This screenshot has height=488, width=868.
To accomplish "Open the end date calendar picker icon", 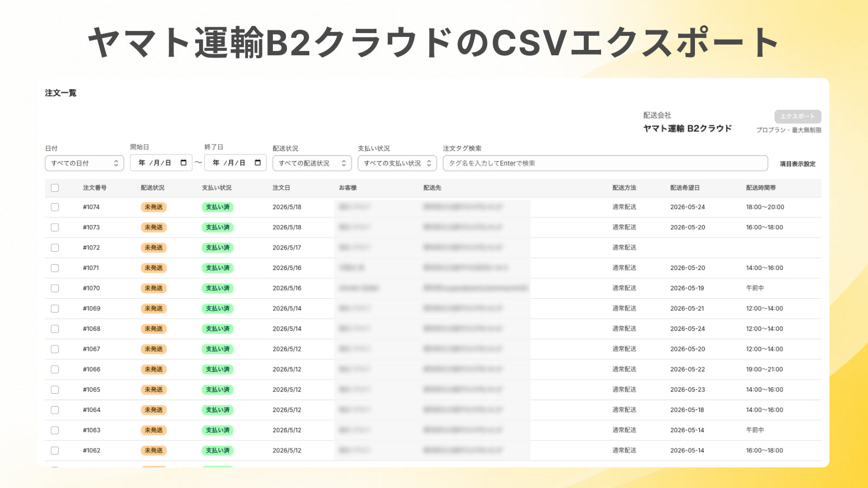I will (x=258, y=163).
